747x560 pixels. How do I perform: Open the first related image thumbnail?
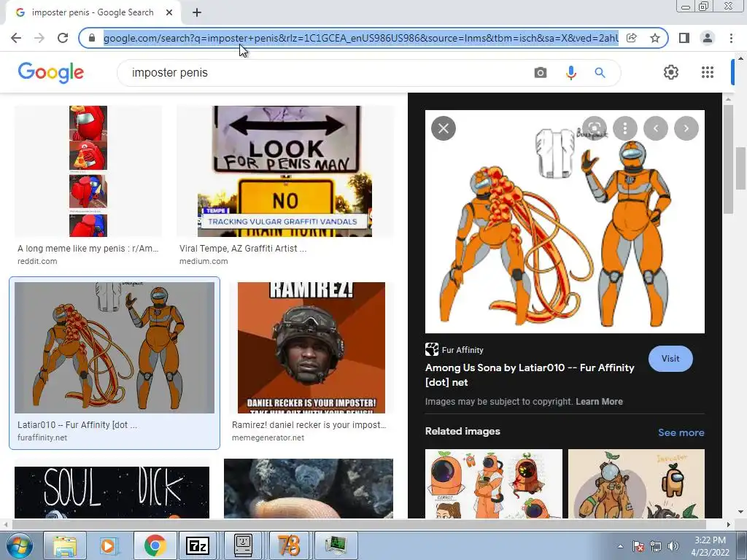pyautogui.click(x=494, y=483)
